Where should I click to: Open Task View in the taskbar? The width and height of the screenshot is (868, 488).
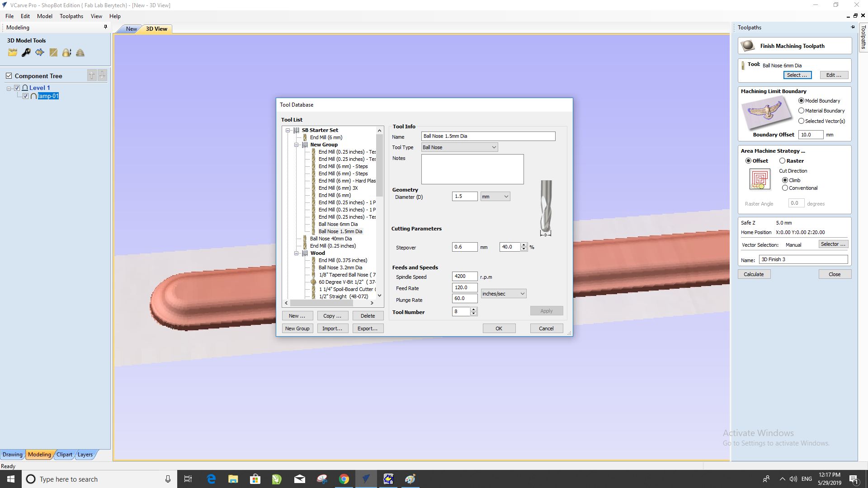tap(188, 479)
